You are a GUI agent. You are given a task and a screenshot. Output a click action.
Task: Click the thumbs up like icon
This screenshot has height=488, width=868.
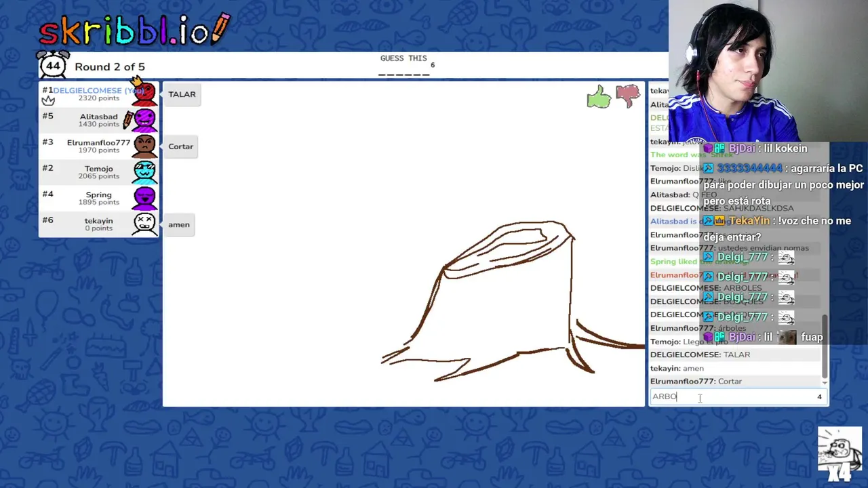click(599, 97)
